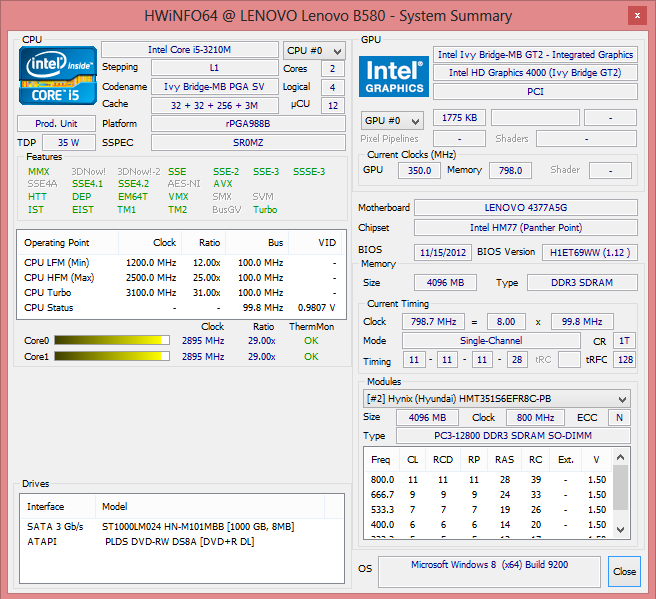Click the Intel HD Graphics 4000 field
Screen dimensions: 656x599
(x=535, y=73)
